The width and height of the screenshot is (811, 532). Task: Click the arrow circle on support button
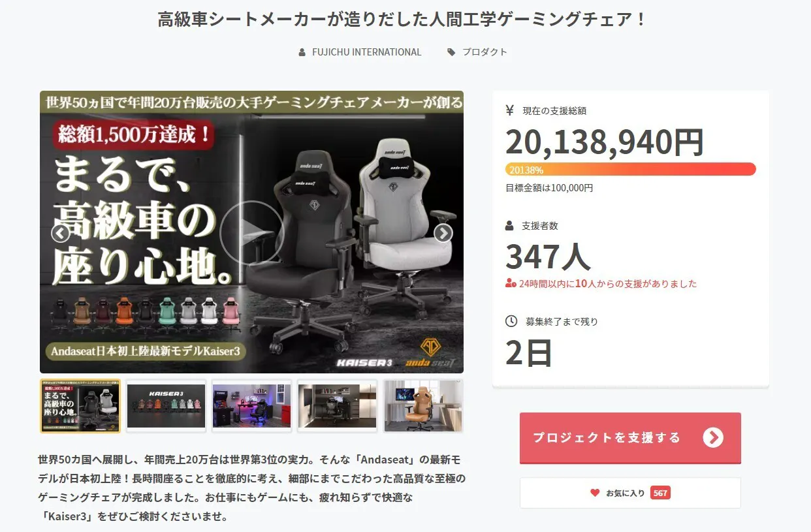[x=713, y=437]
